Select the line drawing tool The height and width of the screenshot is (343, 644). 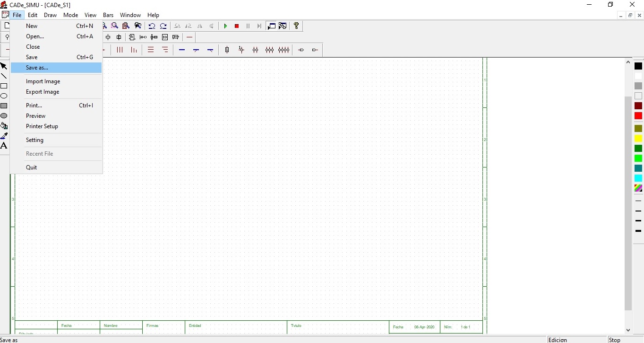[4, 76]
